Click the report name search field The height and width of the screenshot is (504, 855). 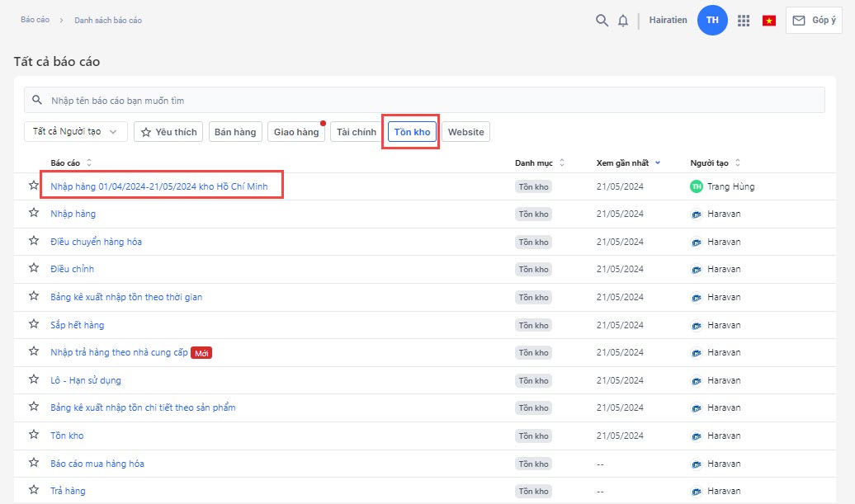point(424,101)
